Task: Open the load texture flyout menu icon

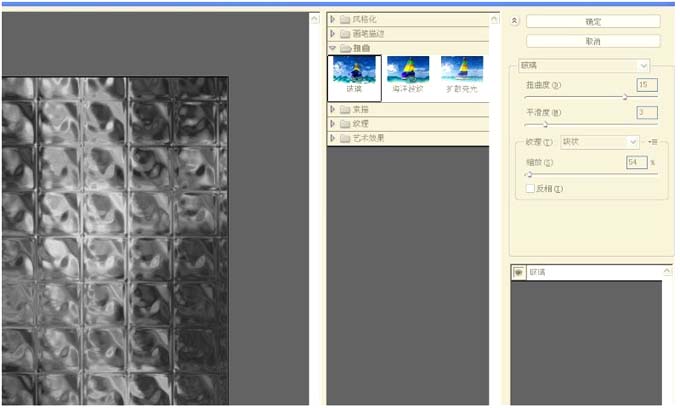Action: [x=653, y=142]
